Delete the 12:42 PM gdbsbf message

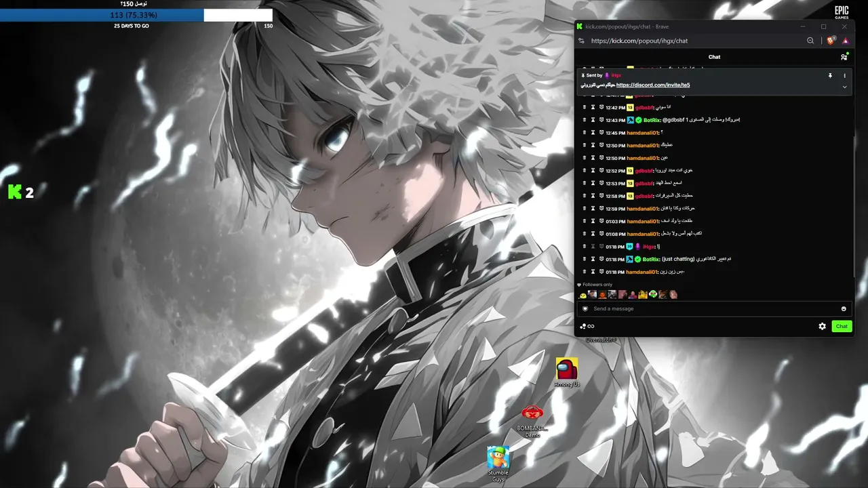[585, 107]
